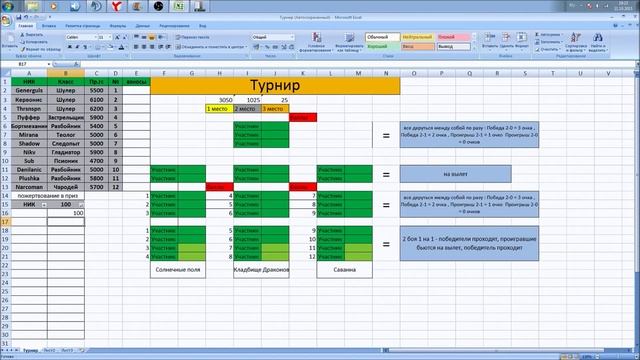Click Delete cells (Удалить) icon
The image size is (640, 360).
[506, 38]
